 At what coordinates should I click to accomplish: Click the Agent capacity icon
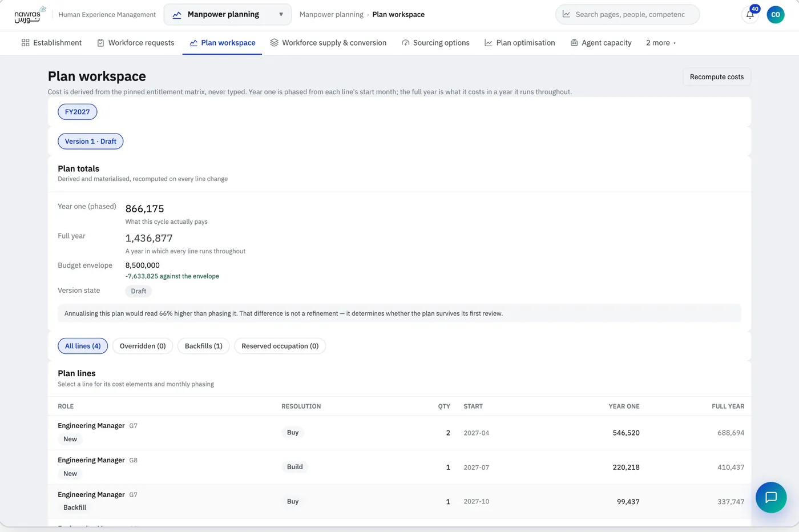[574, 43]
